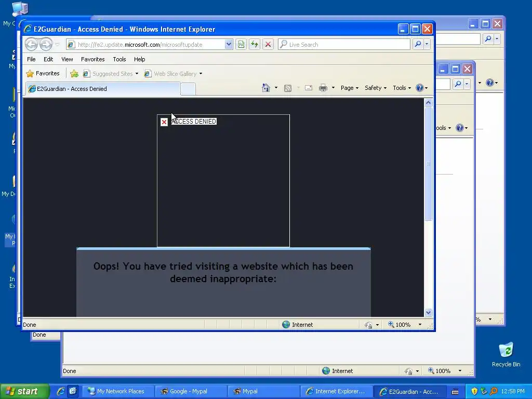532x399 pixels.
Task: Click the 100% zoom level button
Action: (x=400, y=325)
